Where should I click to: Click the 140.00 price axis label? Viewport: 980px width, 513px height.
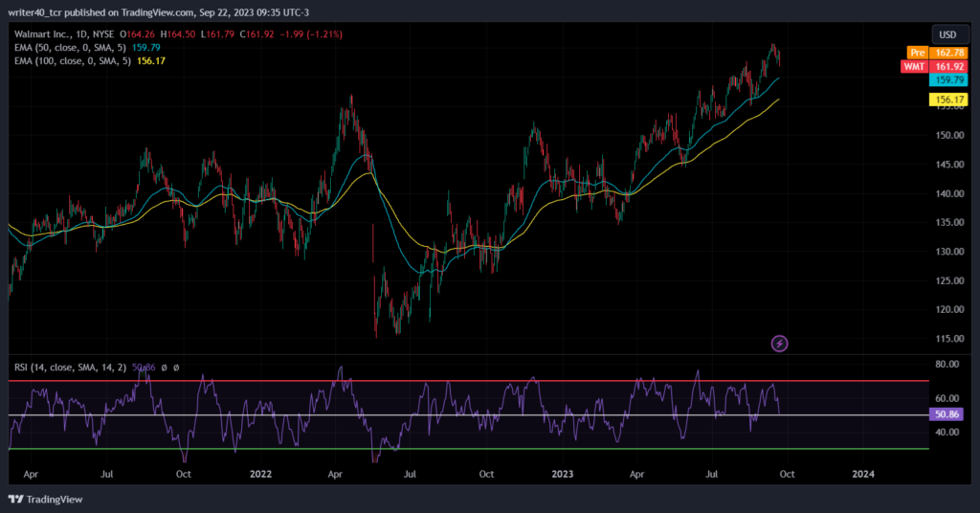pyautogui.click(x=949, y=193)
